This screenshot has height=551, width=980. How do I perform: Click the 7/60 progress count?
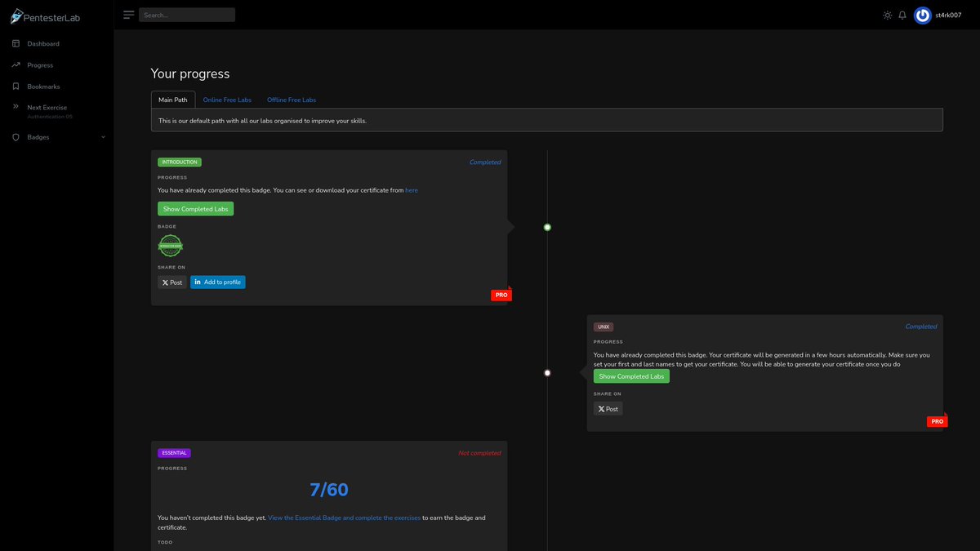point(329,490)
